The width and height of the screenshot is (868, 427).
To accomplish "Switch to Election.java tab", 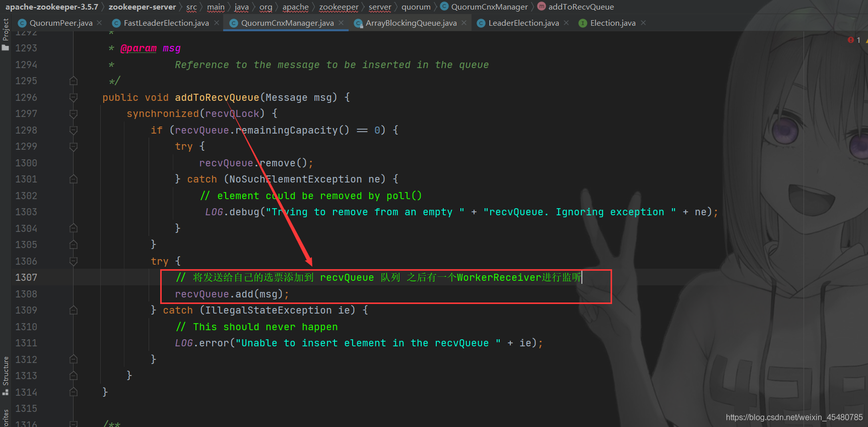I will (613, 23).
